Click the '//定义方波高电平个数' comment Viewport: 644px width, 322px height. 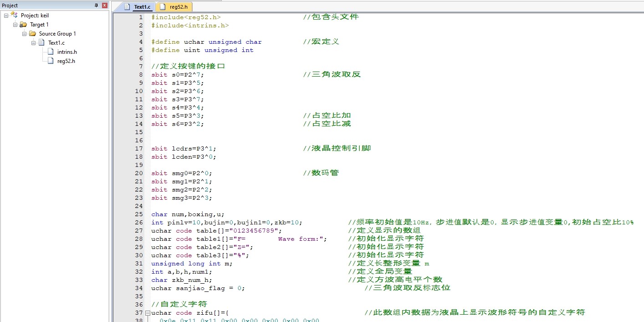point(395,280)
